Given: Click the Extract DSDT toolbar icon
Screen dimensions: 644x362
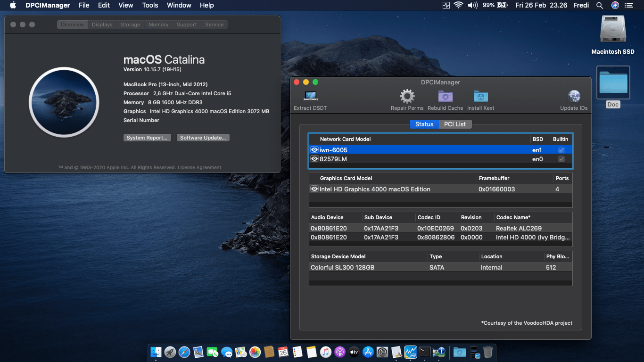Looking at the screenshot, I should (x=310, y=97).
